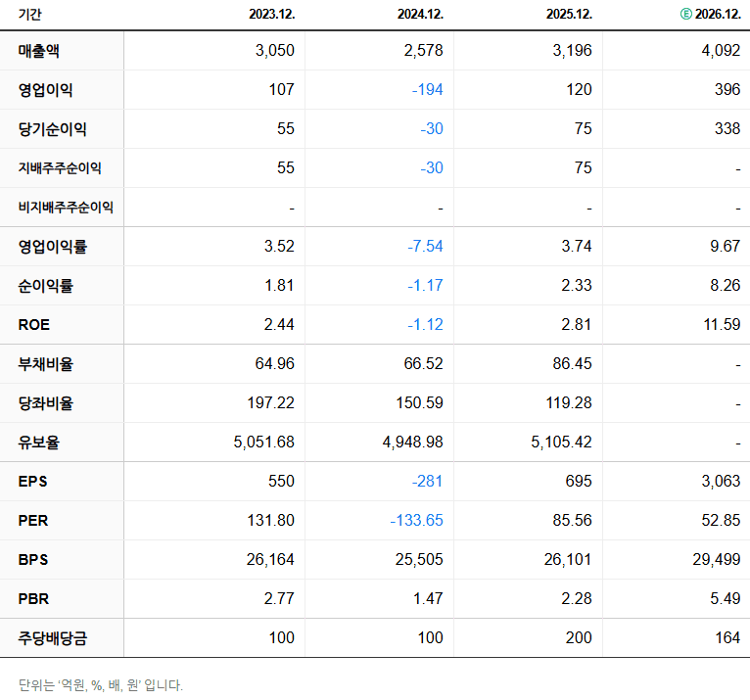Viewport: 750px width, 700px height.
Task: Click the 25,505 BPS value
Action: click(x=419, y=560)
